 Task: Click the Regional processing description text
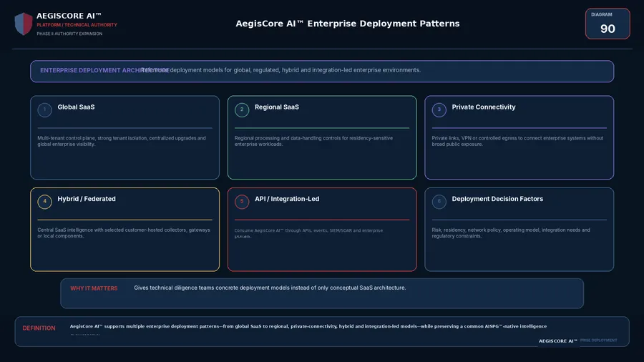tap(314, 141)
